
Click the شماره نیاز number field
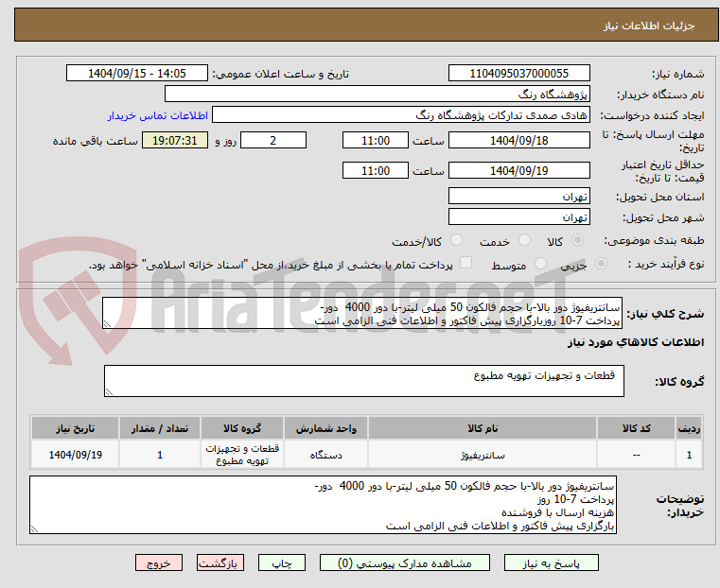[x=518, y=73]
